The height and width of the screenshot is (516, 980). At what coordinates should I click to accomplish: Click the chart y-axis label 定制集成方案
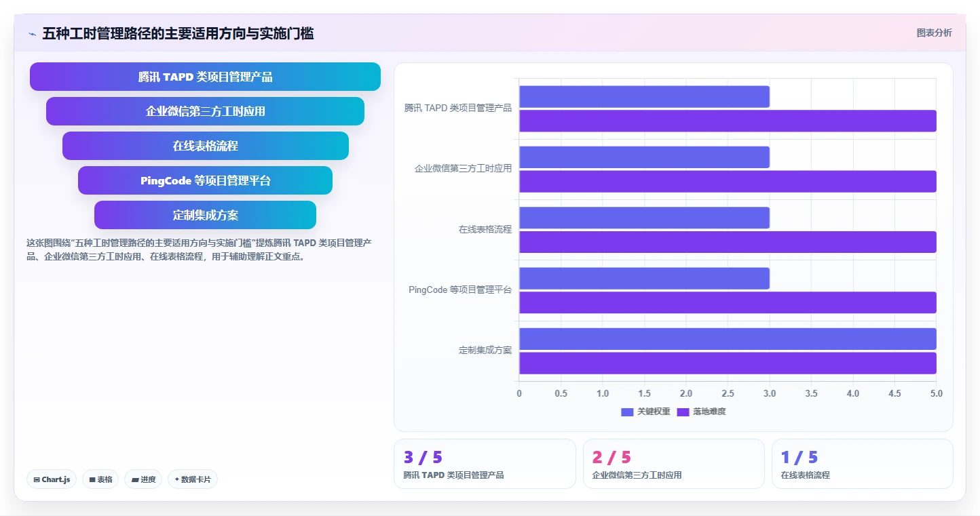485,351
